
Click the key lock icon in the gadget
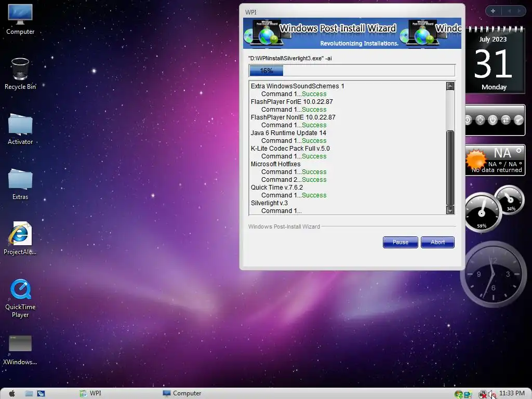tap(518, 120)
